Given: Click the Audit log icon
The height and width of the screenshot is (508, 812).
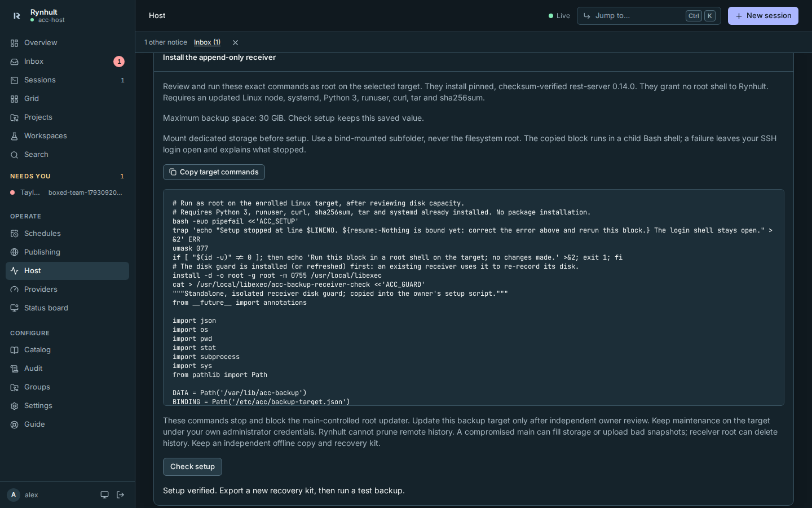Looking at the screenshot, I should point(15,369).
